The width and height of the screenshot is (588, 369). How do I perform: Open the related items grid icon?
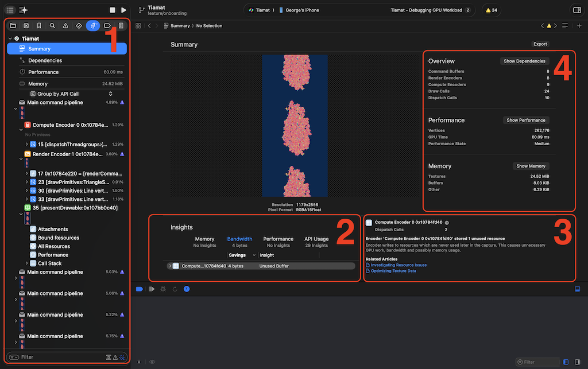pyautogui.click(x=138, y=26)
